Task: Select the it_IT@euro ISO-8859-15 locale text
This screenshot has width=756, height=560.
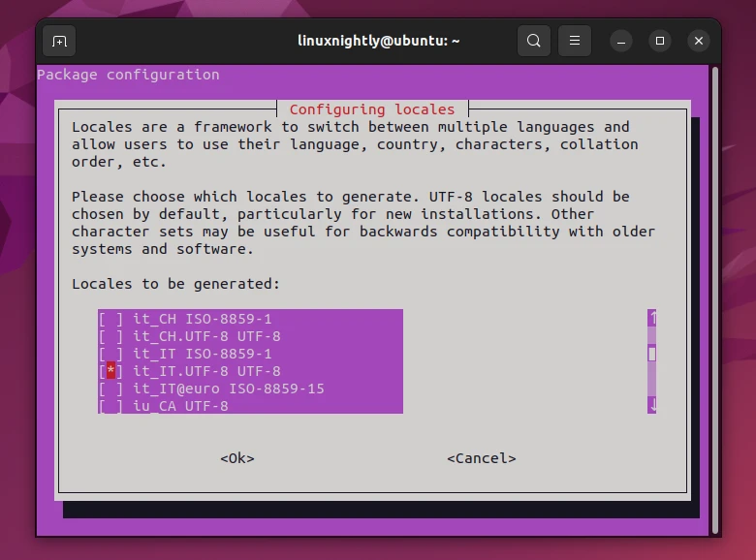Action: tap(229, 389)
